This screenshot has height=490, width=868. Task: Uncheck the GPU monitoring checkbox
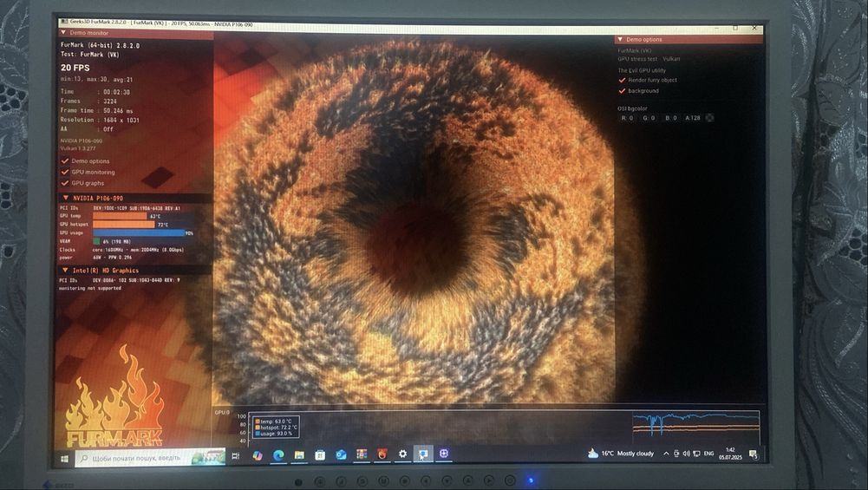click(65, 173)
